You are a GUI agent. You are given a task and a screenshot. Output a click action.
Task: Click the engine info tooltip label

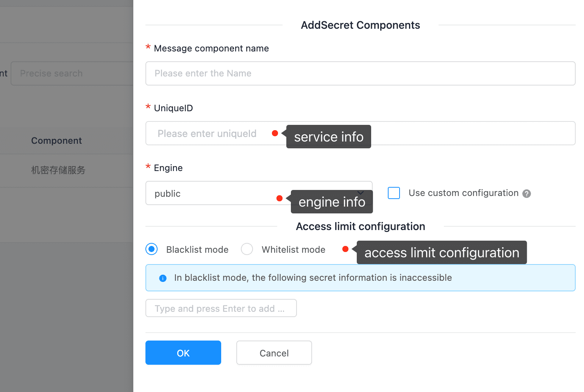coord(332,202)
